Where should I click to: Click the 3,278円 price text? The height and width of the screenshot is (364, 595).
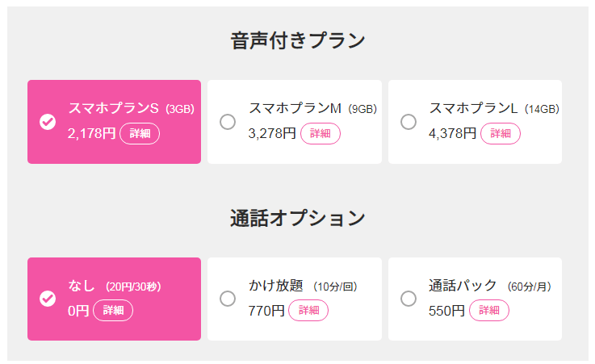coord(272,133)
